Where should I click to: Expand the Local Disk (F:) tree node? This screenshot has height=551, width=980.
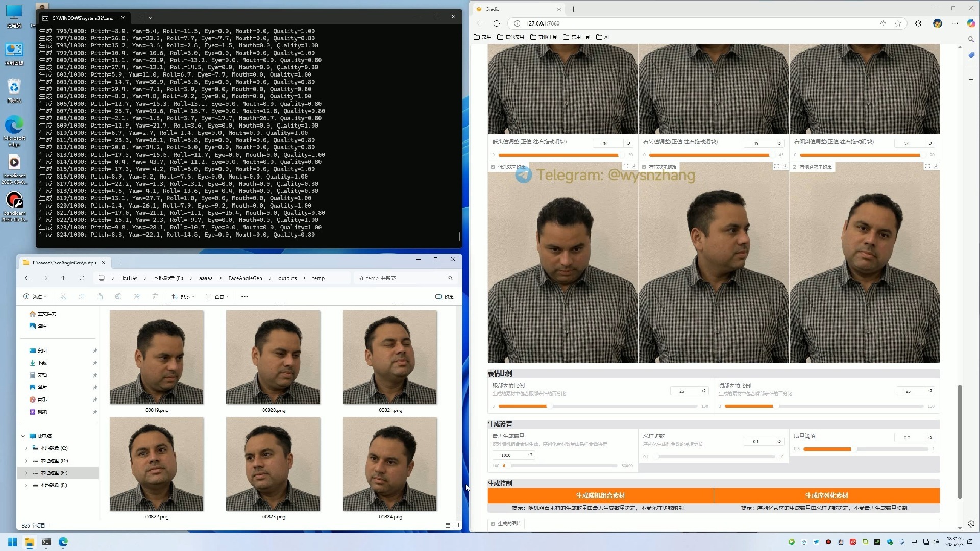click(26, 485)
